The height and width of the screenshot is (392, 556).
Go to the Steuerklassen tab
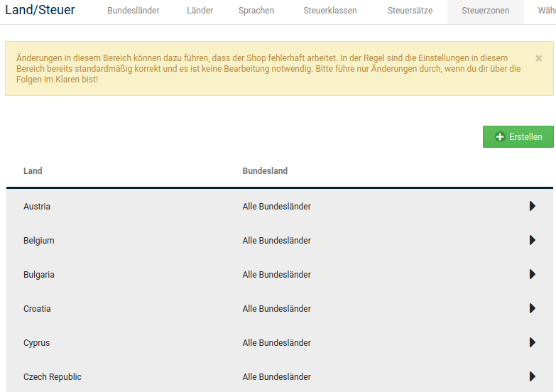(x=330, y=11)
